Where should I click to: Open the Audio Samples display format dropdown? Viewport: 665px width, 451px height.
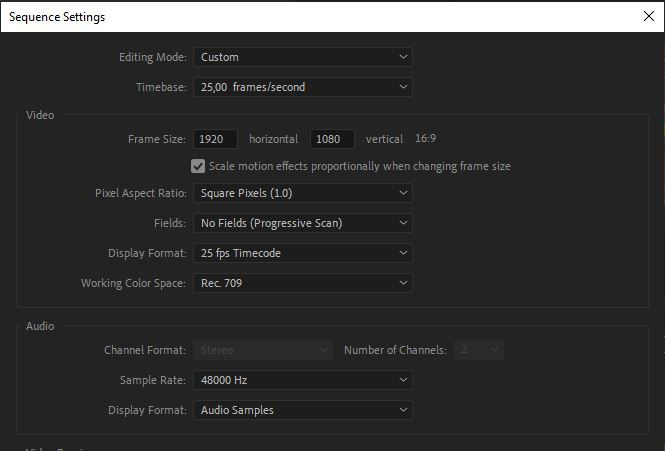pyautogui.click(x=303, y=410)
